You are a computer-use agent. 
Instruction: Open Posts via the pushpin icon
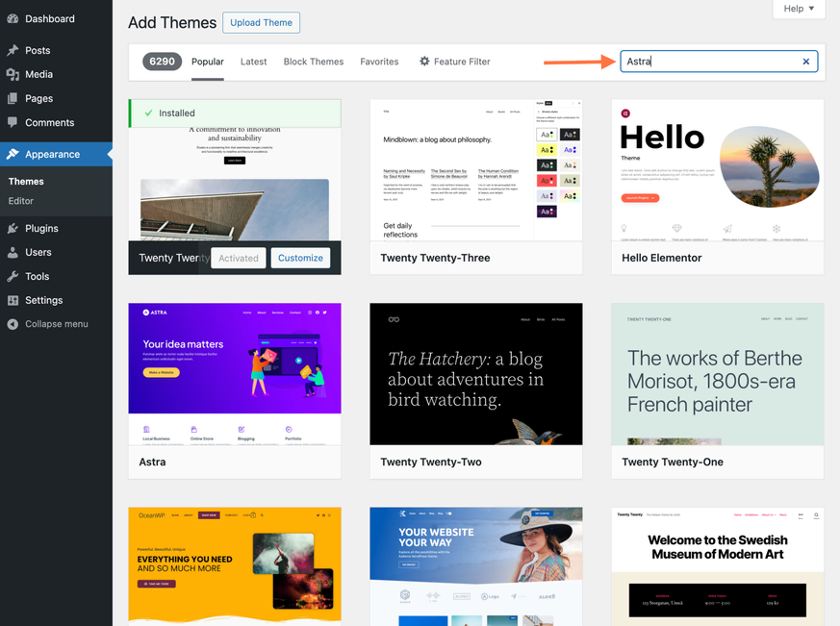tap(13, 50)
